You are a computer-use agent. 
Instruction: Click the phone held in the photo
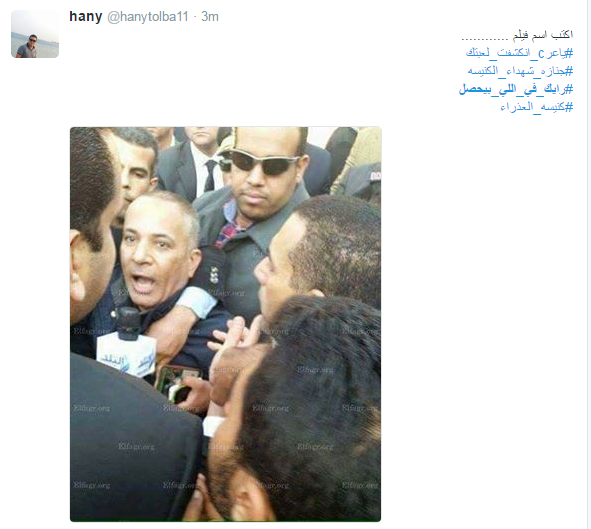(x=176, y=383)
